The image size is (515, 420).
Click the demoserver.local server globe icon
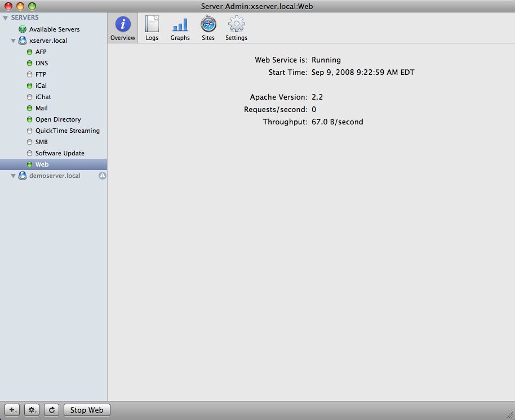coord(23,176)
